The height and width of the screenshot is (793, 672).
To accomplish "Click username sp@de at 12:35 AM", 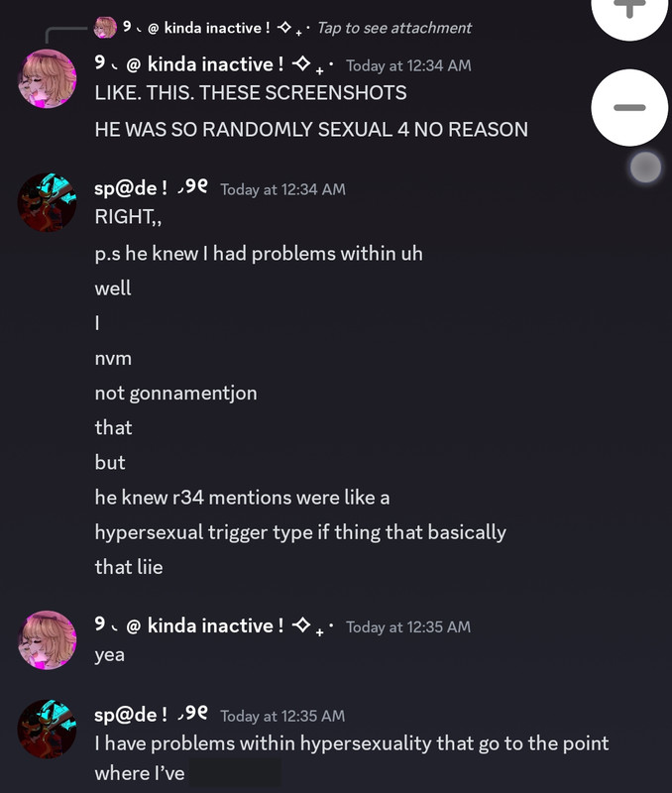I will point(151,715).
